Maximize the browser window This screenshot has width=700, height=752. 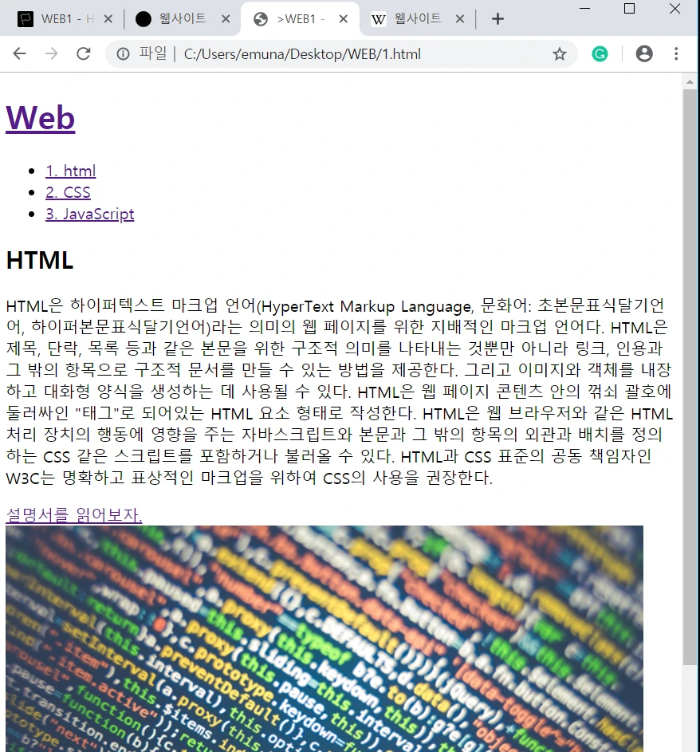630,9
